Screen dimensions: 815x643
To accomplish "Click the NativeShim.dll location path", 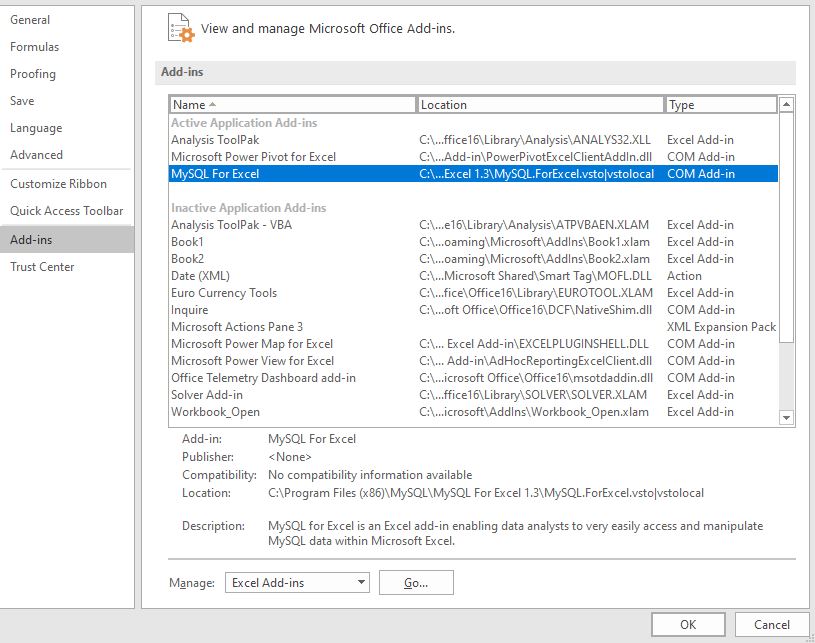I will click(x=535, y=310).
